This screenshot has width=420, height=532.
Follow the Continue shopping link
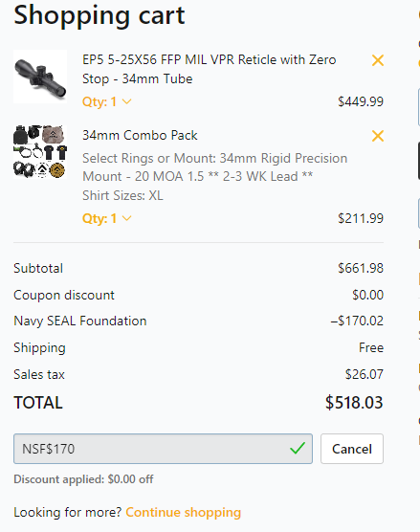click(183, 512)
